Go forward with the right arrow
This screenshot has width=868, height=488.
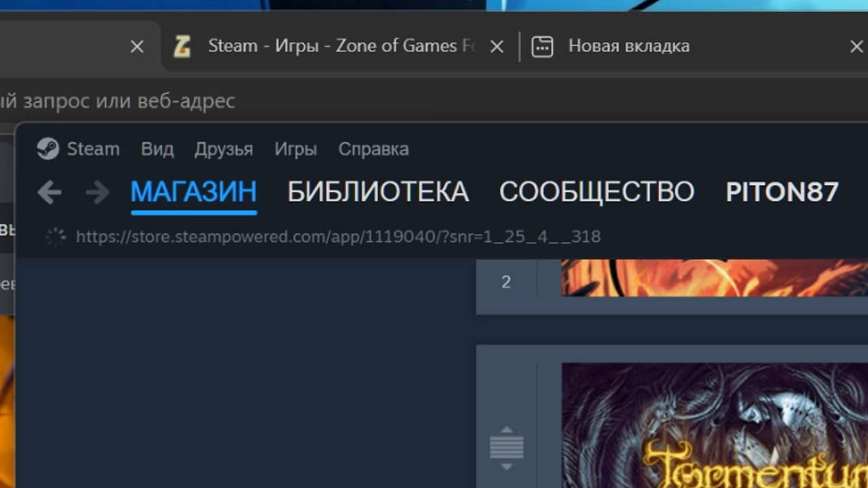[x=98, y=192]
